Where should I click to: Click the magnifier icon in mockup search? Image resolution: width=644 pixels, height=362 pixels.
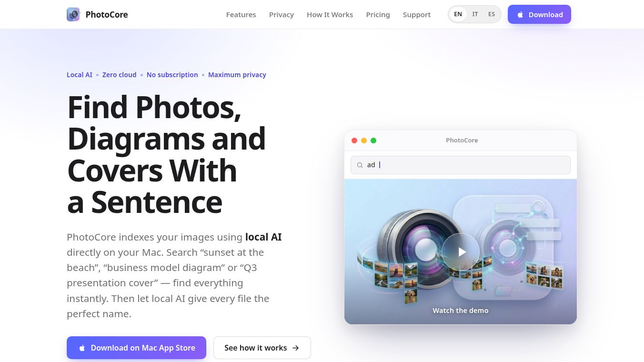click(x=360, y=165)
